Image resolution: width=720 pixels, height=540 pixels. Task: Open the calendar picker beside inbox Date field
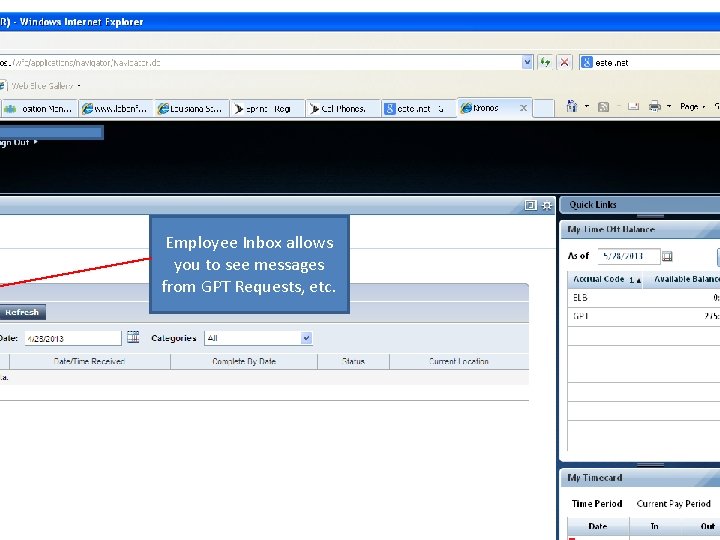tap(133, 337)
